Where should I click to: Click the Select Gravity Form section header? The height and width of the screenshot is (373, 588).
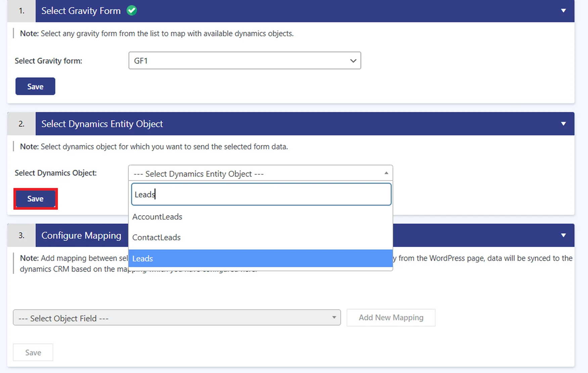tap(81, 10)
